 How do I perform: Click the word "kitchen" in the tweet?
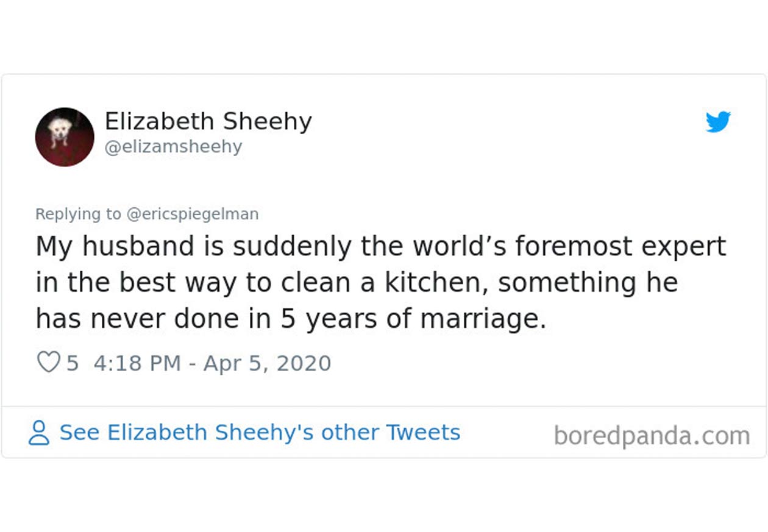pos(444,283)
